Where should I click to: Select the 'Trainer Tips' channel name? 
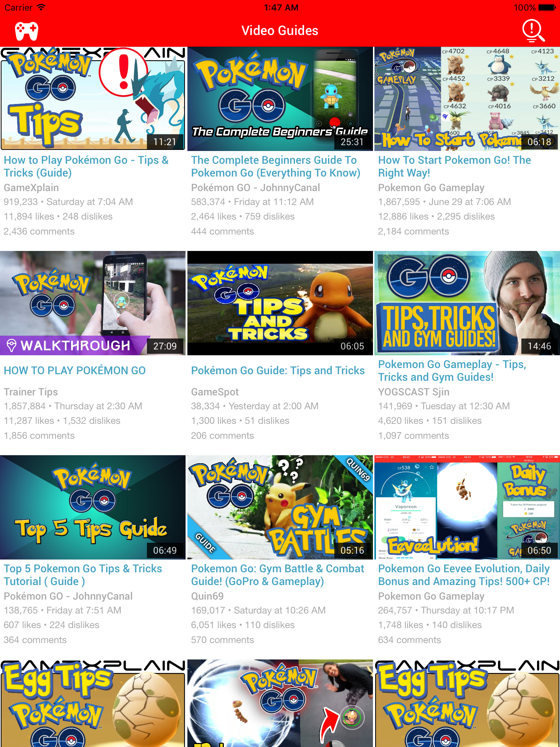pyautogui.click(x=31, y=392)
